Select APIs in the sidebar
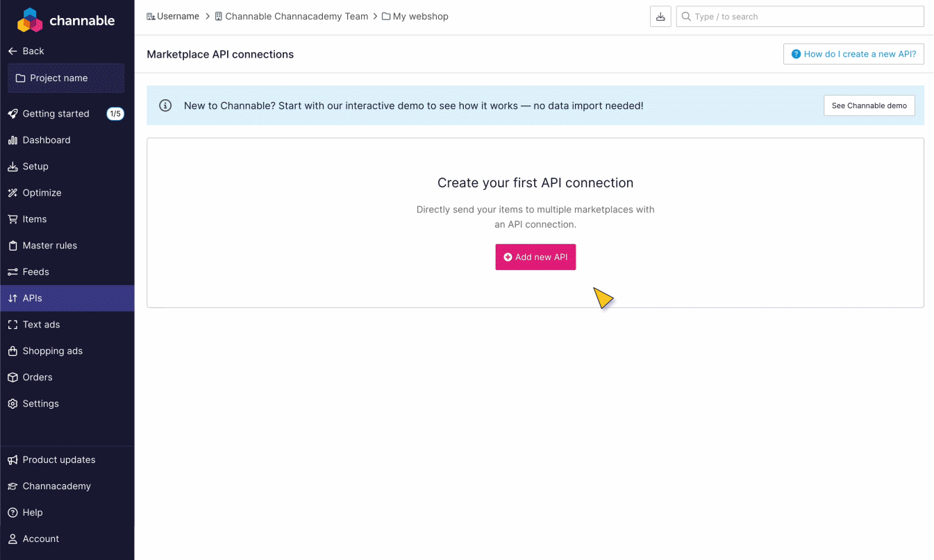 pyautogui.click(x=67, y=298)
